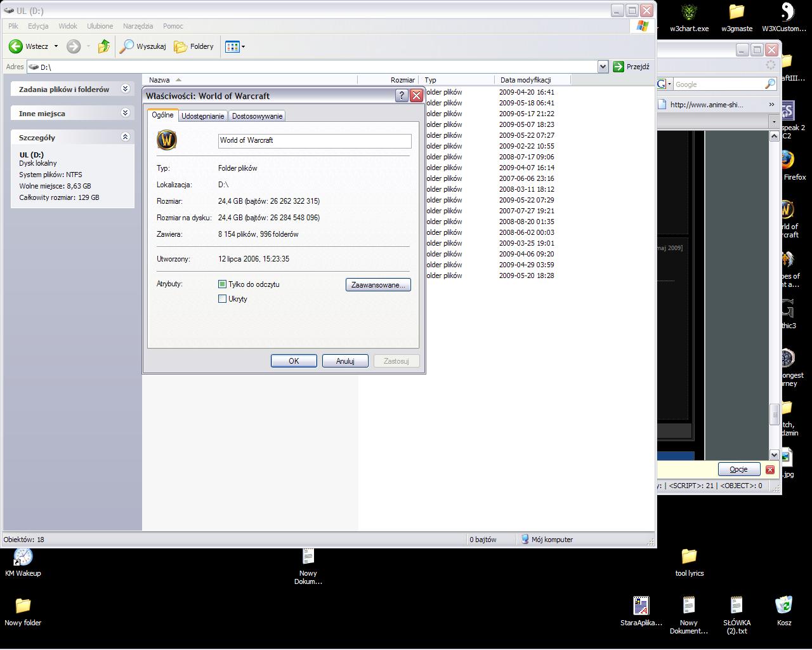Open the Kosz recycle bin on desktop
Viewport: 812px width, 650px height.
pos(784,606)
